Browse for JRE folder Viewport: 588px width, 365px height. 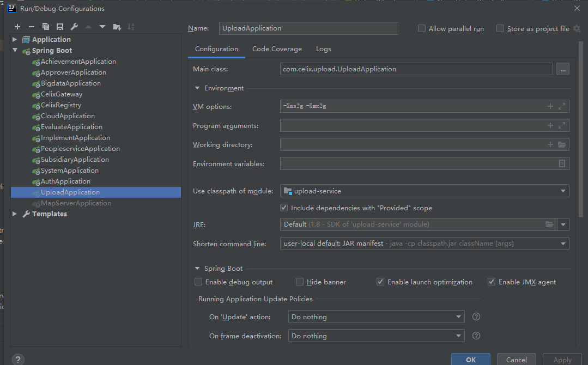(549, 224)
